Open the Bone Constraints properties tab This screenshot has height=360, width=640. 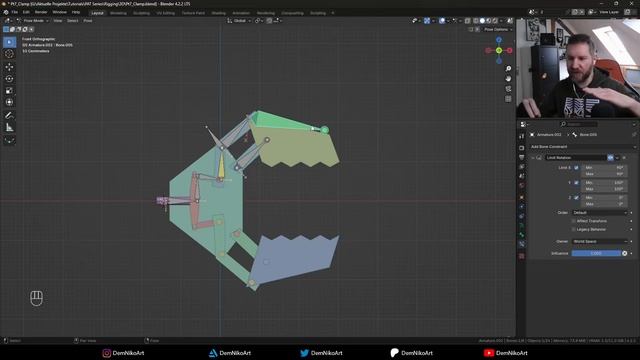coord(522,244)
